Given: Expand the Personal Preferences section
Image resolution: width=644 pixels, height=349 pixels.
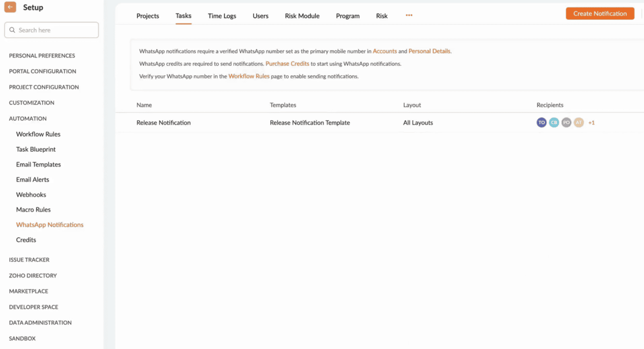Looking at the screenshot, I should point(42,56).
